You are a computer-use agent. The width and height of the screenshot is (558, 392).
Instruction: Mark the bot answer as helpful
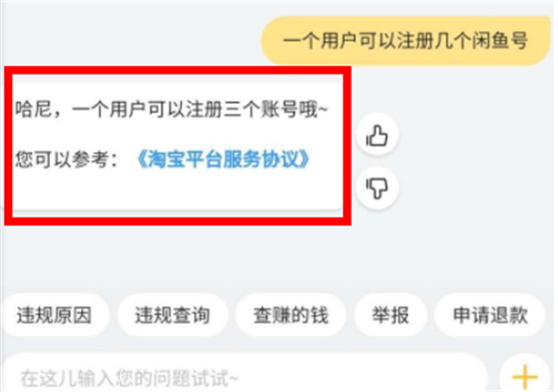point(377,135)
